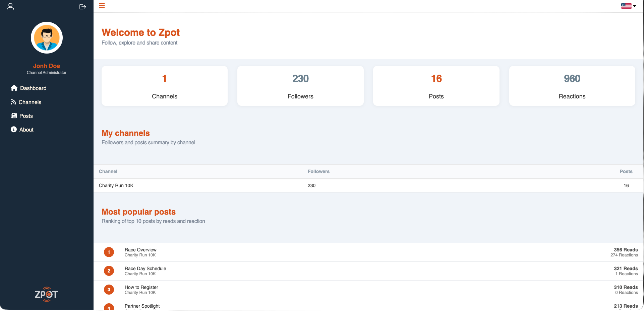Click the About info icon
This screenshot has height=311, width=644.
click(x=14, y=130)
